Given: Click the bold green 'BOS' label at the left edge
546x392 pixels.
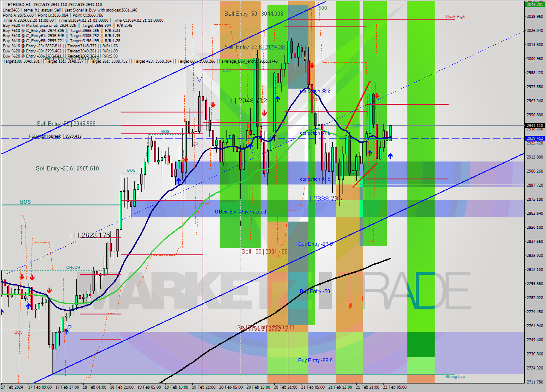Looking at the screenshot, I should click(25, 202).
